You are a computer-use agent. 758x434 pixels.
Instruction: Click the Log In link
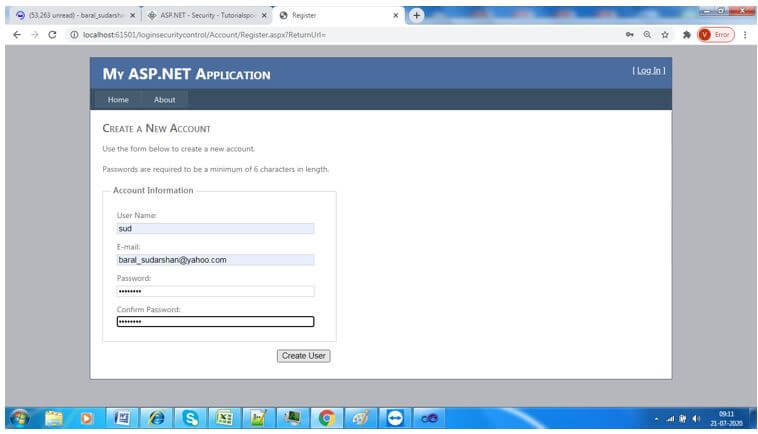point(649,71)
